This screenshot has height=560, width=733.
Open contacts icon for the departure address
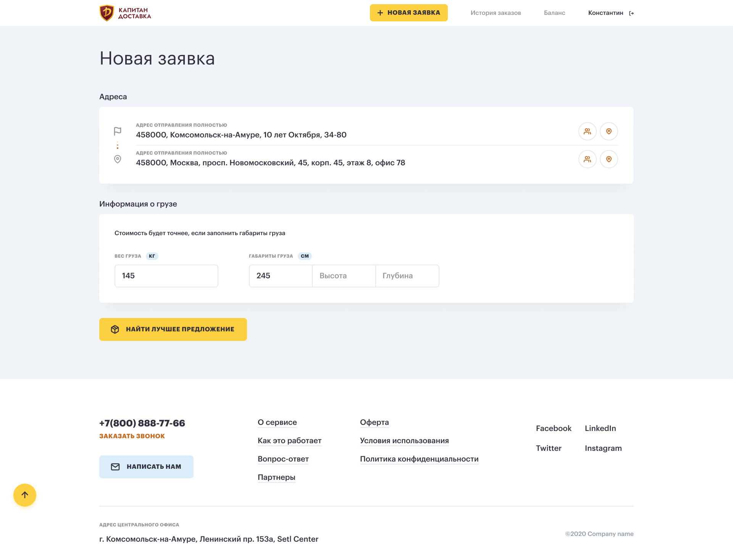pyautogui.click(x=587, y=131)
